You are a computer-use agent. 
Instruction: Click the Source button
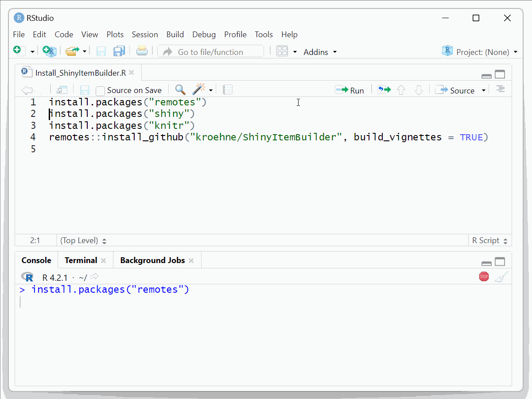click(x=455, y=90)
